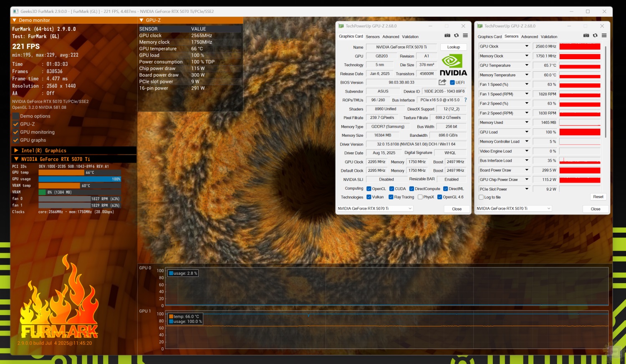Click the refresh icon in Graphics Card window
The image size is (626, 364).
point(456,36)
